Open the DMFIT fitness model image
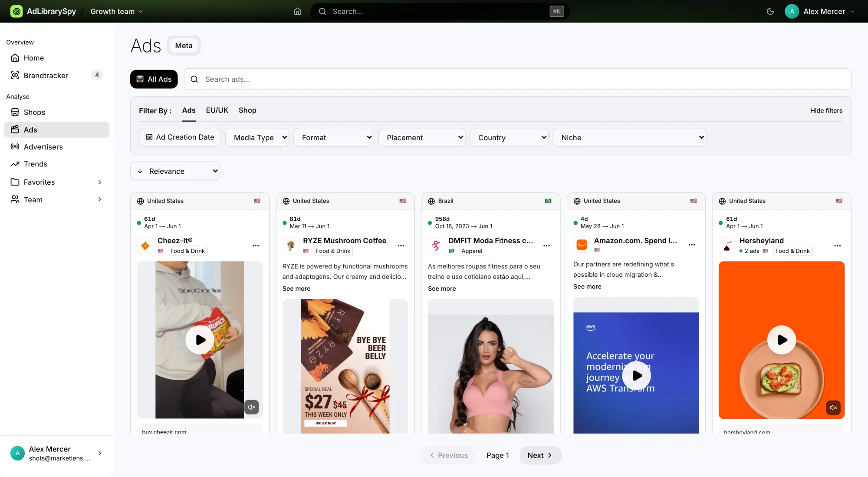The width and height of the screenshot is (868, 477). [x=491, y=366]
